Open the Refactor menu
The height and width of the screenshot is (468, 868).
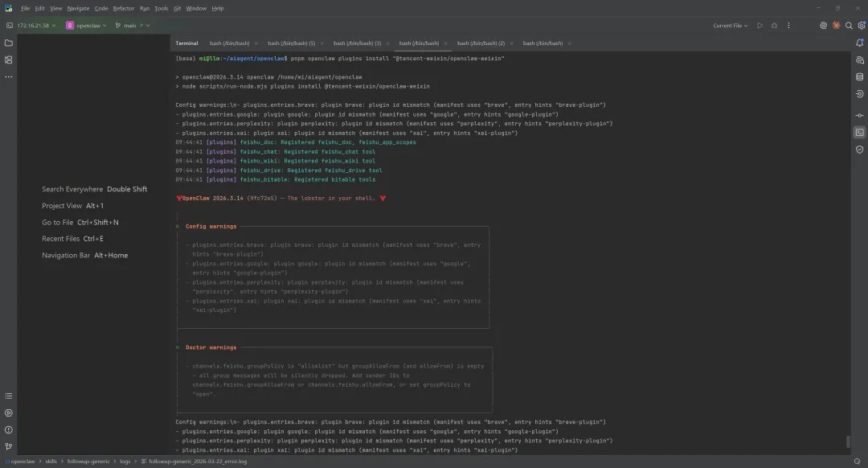point(124,8)
